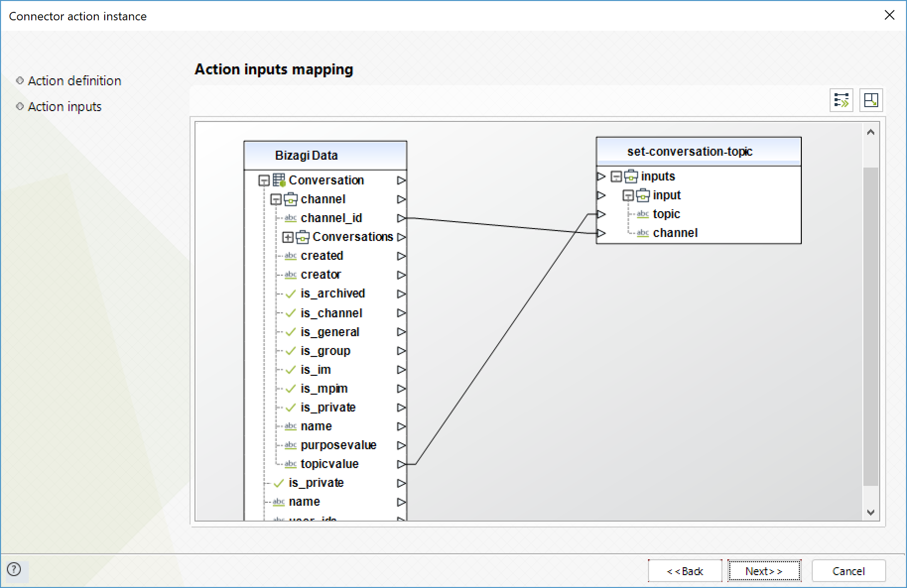This screenshot has width=907, height=588.
Task: Click the output arrow connector of channel_id
Action: 401,218
